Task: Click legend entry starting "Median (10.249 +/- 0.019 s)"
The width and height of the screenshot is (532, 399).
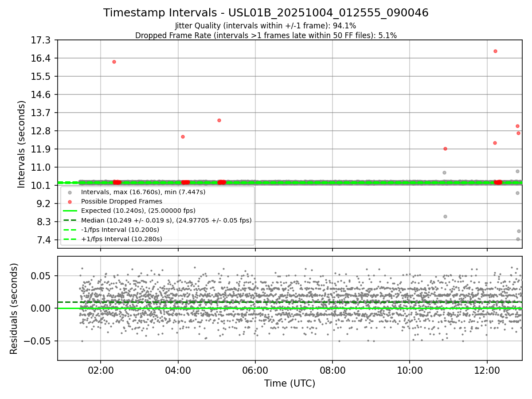Action: (166, 220)
